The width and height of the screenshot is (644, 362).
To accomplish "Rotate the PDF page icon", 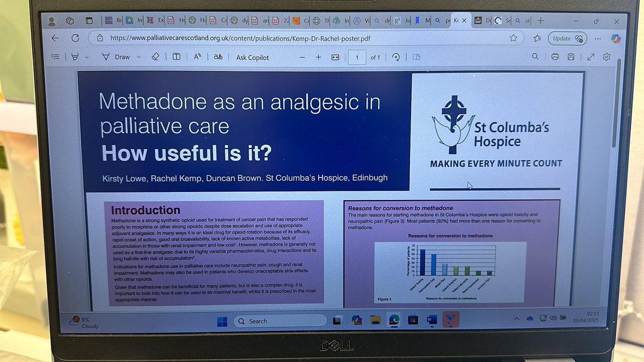I will pyautogui.click(x=396, y=57).
